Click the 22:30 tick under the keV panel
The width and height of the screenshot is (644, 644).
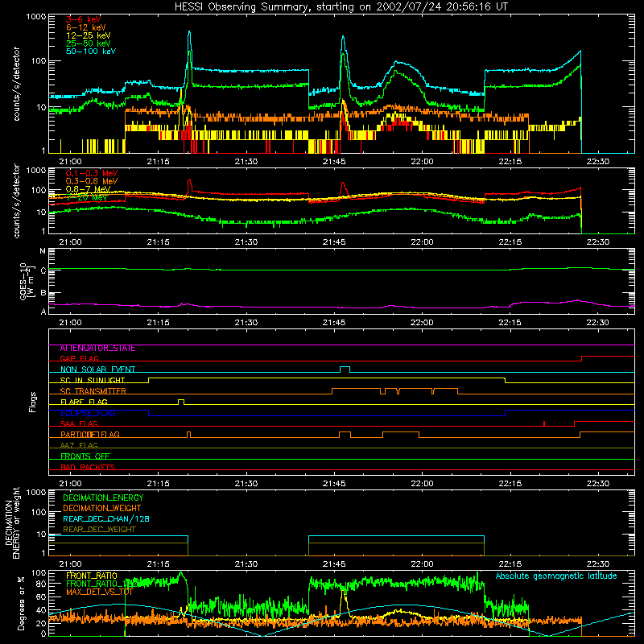[598, 162]
